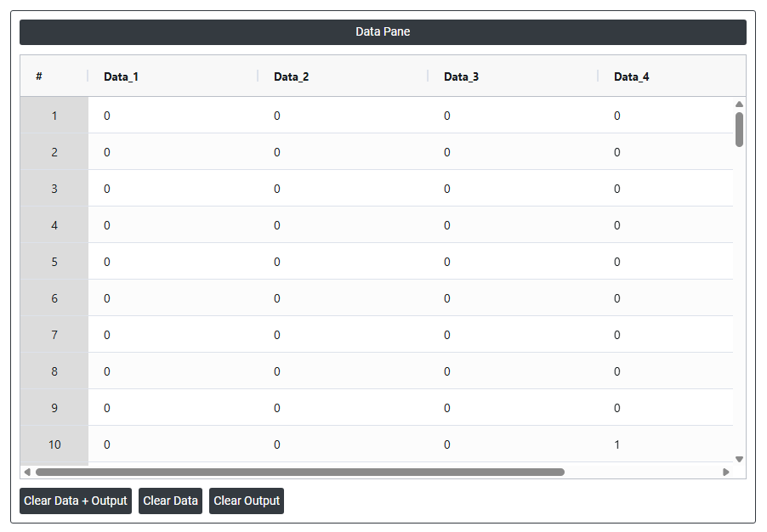Click the horizontal scrollbar thumb
The width and height of the screenshot is (767, 532).
299,472
